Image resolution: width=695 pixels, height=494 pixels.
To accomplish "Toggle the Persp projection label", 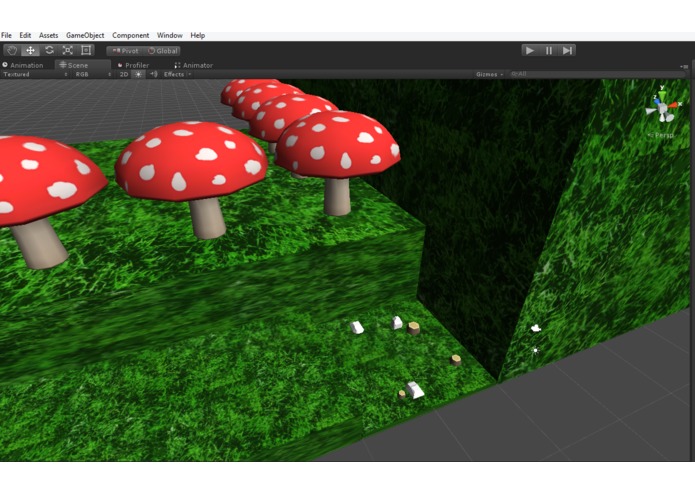I will tap(660, 135).
